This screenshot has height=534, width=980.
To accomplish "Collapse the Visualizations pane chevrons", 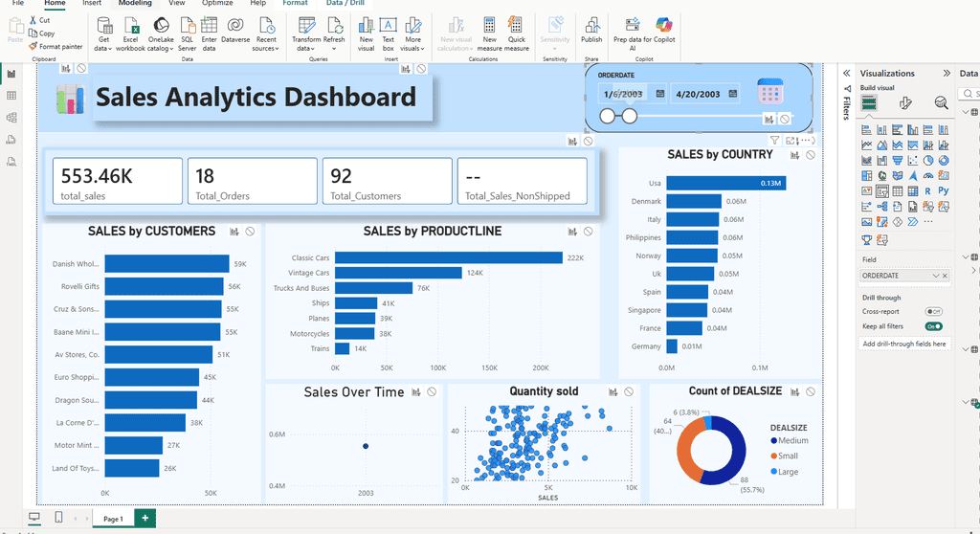I will [947, 73].
